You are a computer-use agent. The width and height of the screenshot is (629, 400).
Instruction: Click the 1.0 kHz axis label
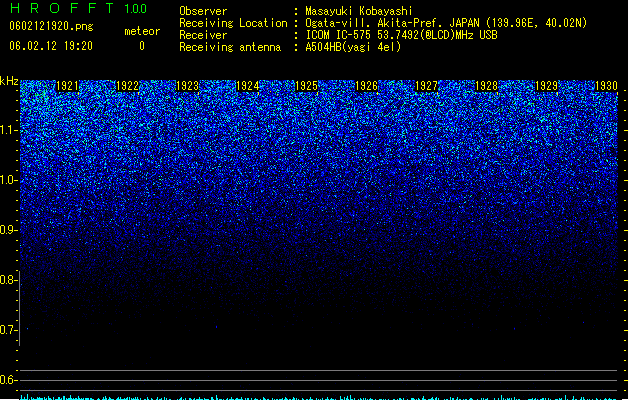tap(9, 181)
